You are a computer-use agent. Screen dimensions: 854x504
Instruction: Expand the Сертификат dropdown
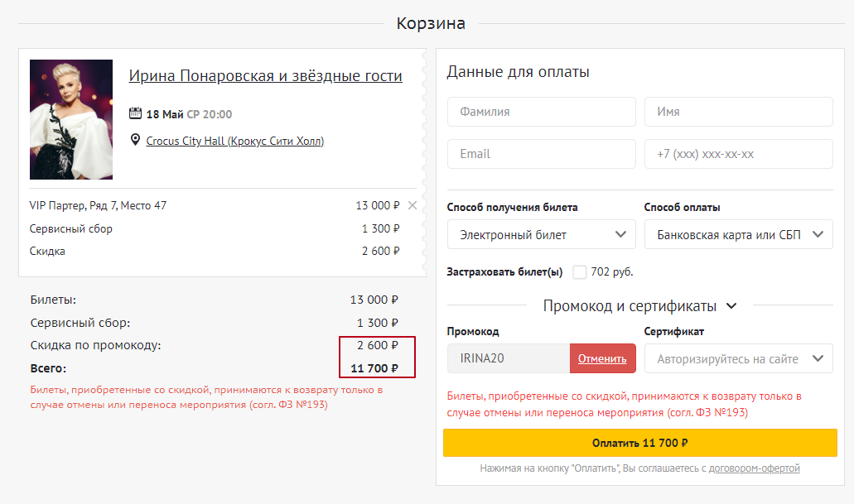click(x=738, y=358)
